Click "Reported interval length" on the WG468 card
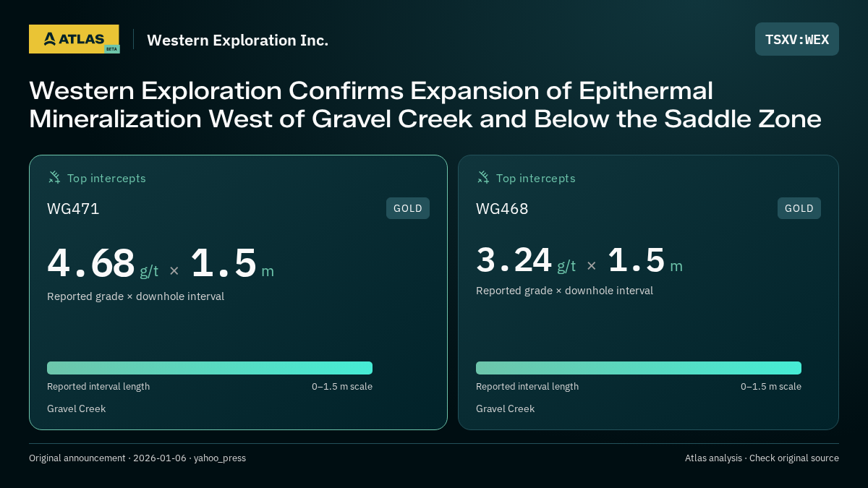 pyautogui.click(x=527, y=387)
